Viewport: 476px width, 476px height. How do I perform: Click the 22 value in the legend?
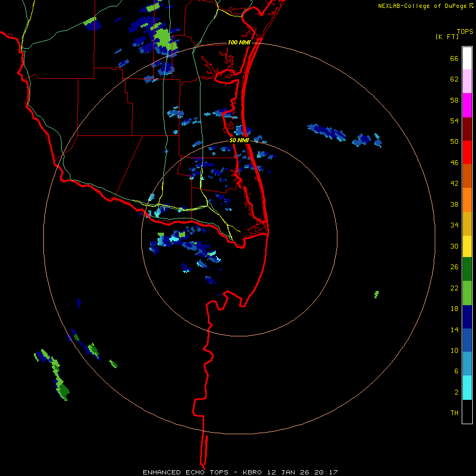point(454,288)
